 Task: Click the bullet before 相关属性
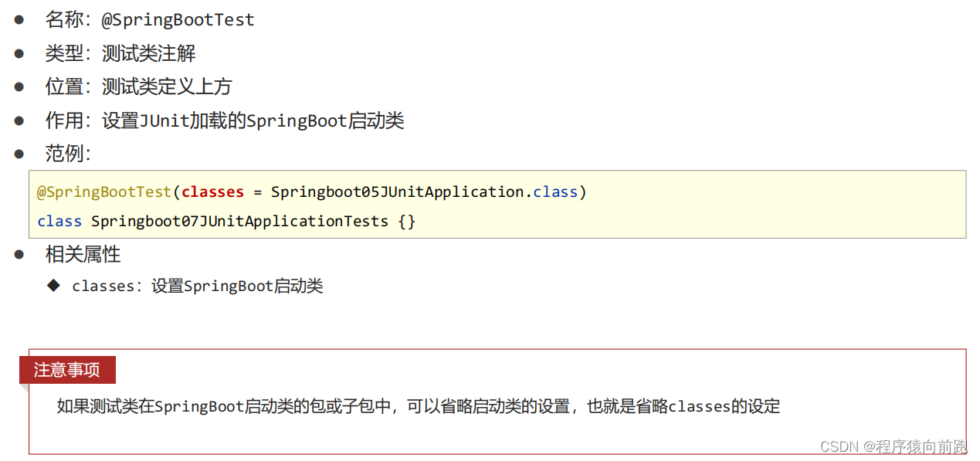pyautogui.click(x=19, y=254)
